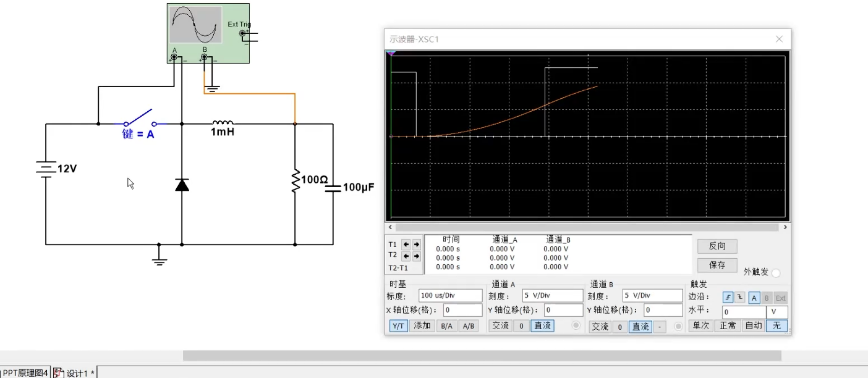Click channel B minus invert button
This screenshot has width=868, height=378.
click(x=660, y=327)
